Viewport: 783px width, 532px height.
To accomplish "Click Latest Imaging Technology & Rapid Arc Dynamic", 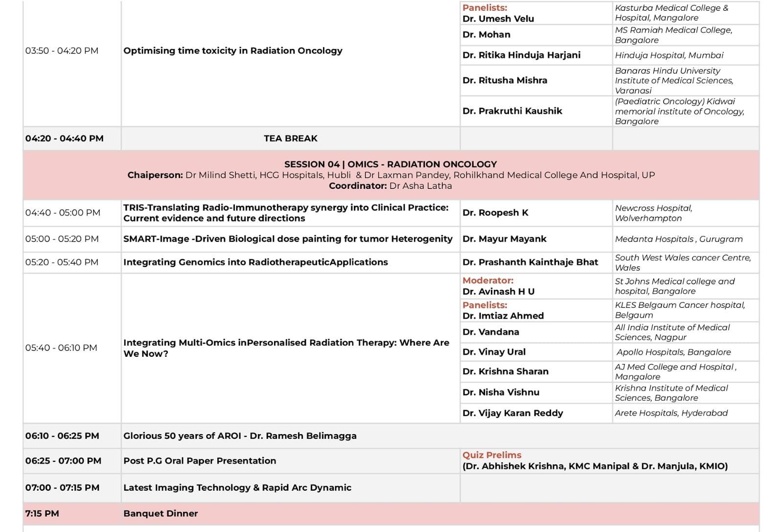I will coord(237,488).
